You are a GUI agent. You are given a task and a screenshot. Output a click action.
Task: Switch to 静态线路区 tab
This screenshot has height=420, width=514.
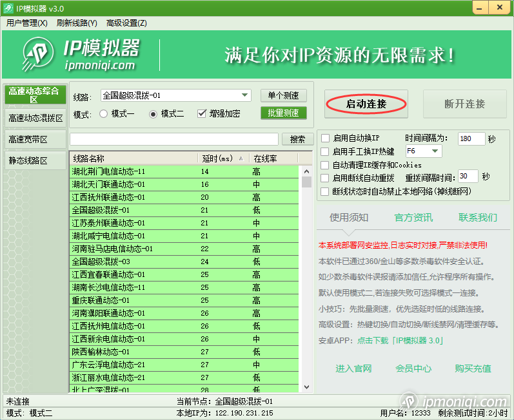(x=35, y=160)
